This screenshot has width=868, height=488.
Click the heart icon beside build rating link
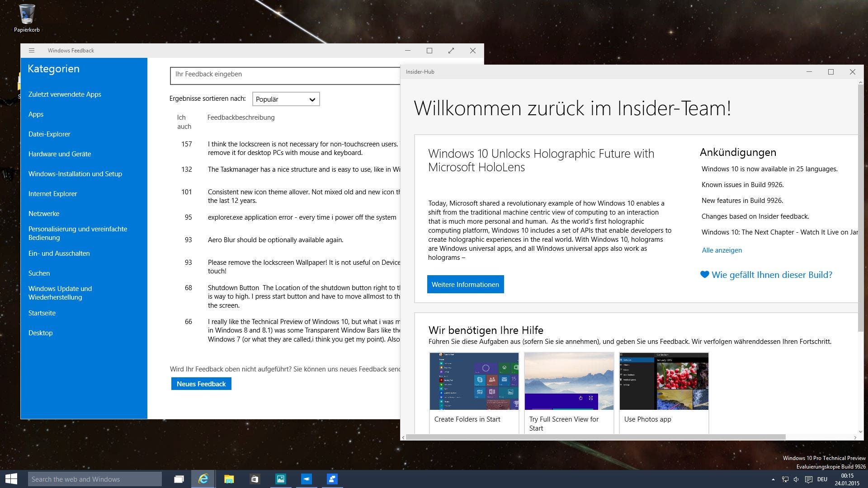[704, 274]
